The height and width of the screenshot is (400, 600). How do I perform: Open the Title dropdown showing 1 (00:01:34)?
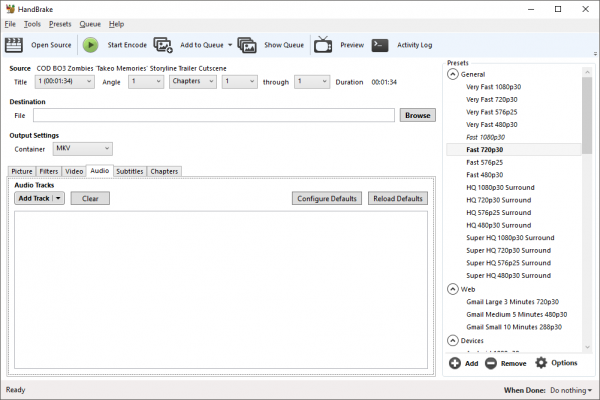[65, 82]
